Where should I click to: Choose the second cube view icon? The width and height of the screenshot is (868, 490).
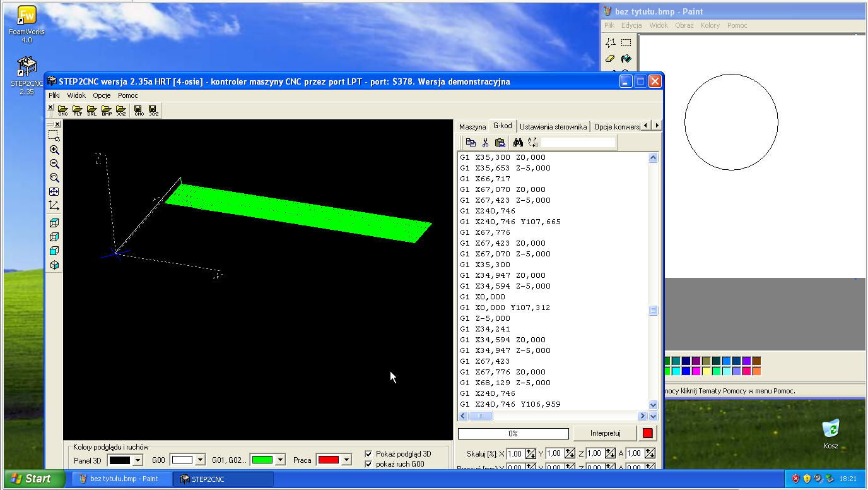point(54,237)
